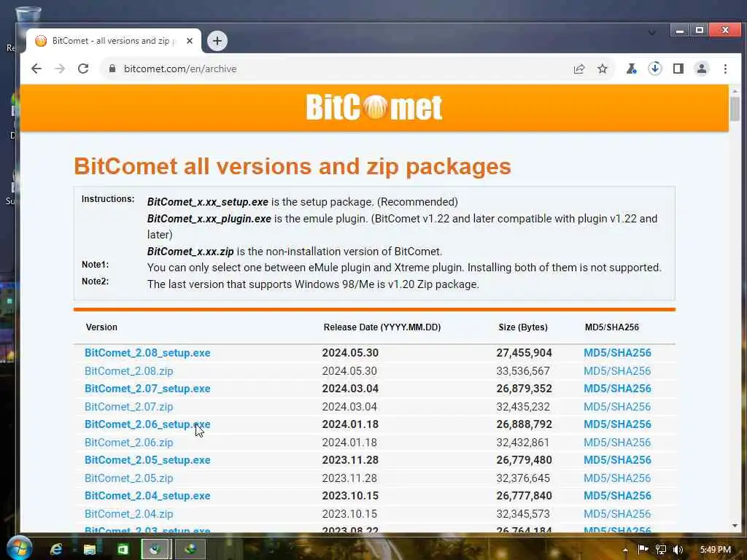The height and width of the screenshot is (560, 747).
Task: Open MD5/SHA256 for 2.04 zip
Action: 617,514
